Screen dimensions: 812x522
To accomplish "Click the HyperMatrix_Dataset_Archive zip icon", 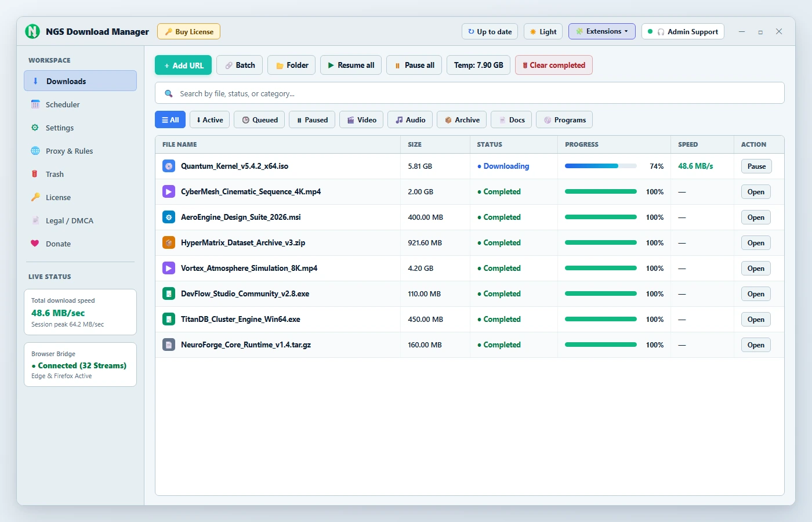I will tap(169, 243).
